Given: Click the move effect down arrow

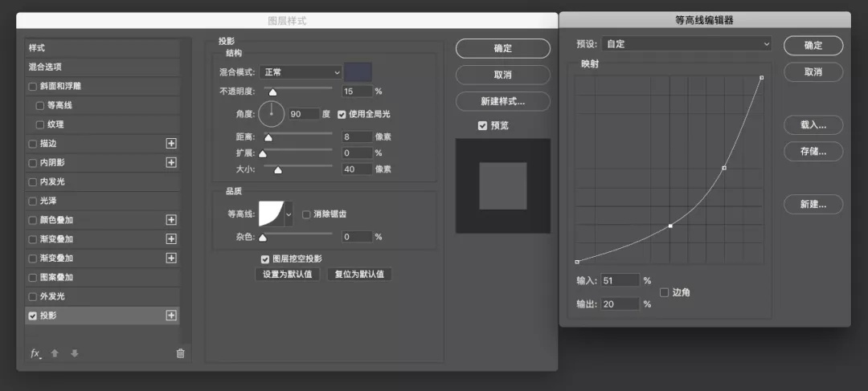Looking at the screenshot, I should (x=74, y=353).
